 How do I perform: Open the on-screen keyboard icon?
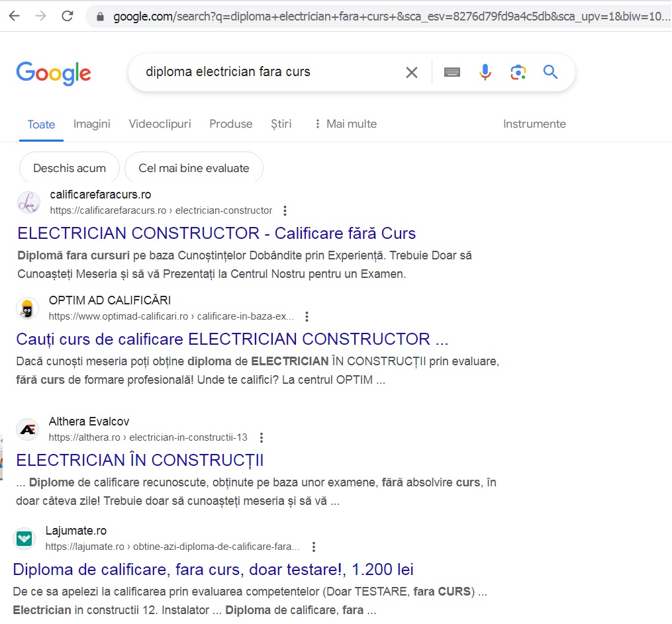[x=452, y=72]
